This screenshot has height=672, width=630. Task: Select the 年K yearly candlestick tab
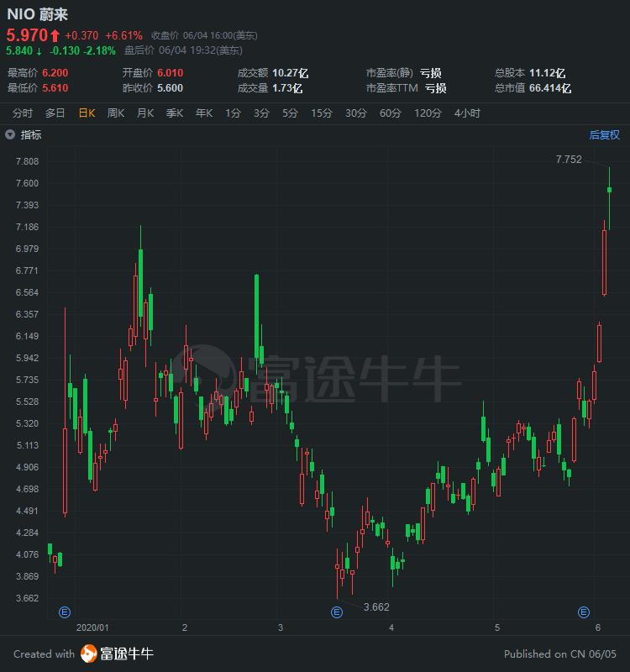click(204, 113)
